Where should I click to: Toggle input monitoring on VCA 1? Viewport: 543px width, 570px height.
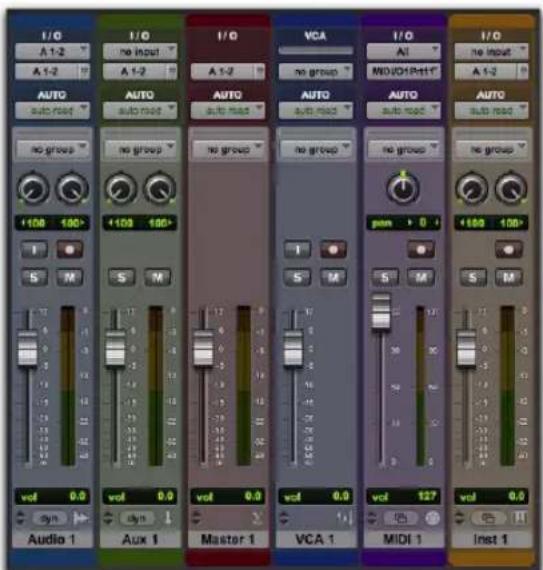point(297,250)
